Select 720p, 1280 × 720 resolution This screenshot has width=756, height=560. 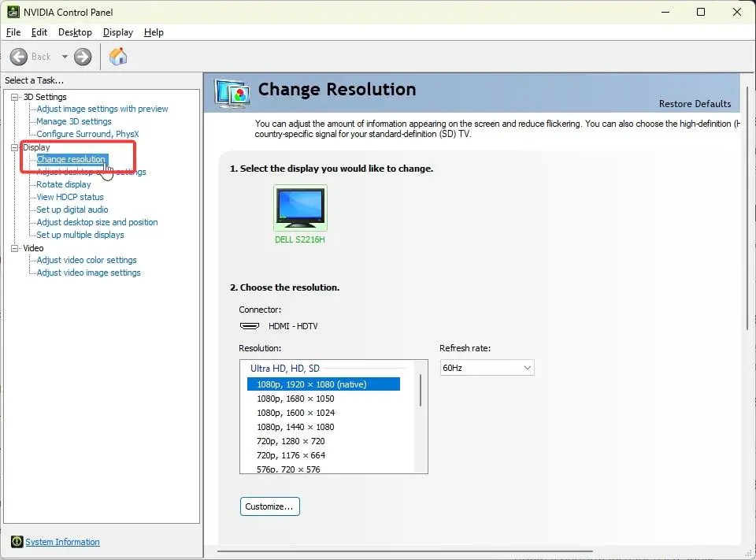[x=291, y=441]
